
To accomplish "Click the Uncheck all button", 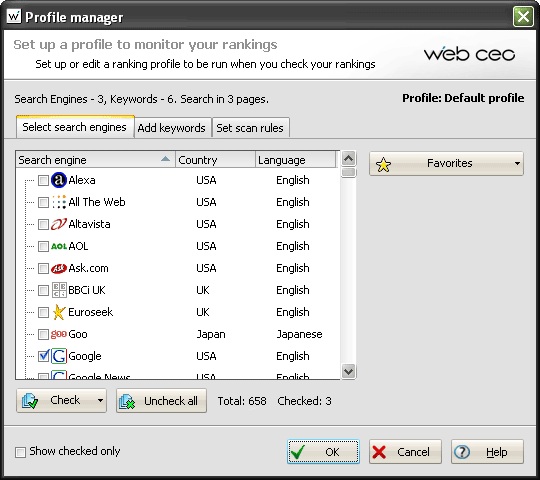I will coord(161,401).
